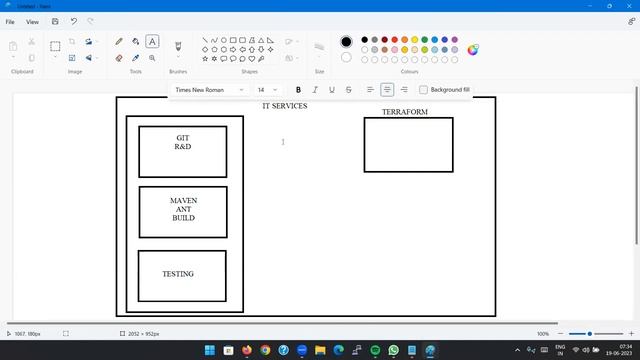640x360 pixels.
Task: Open the shape outline dropdown
Action: click(292, 42)
